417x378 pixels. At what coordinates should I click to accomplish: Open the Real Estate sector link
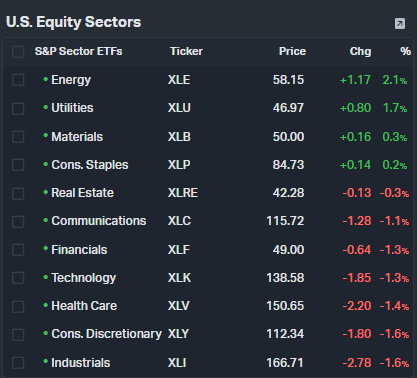pyautogui.click(x=82, y=193)
